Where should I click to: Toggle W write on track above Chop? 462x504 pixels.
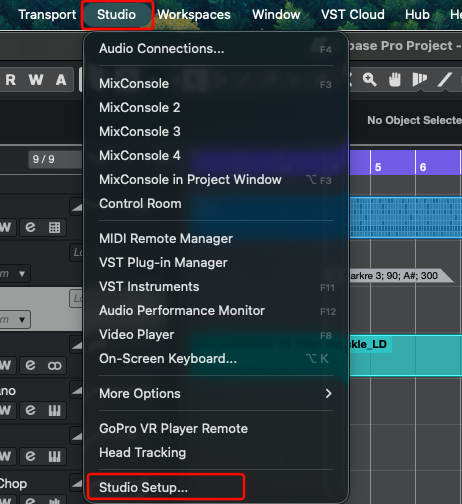[x=6, y=456]
